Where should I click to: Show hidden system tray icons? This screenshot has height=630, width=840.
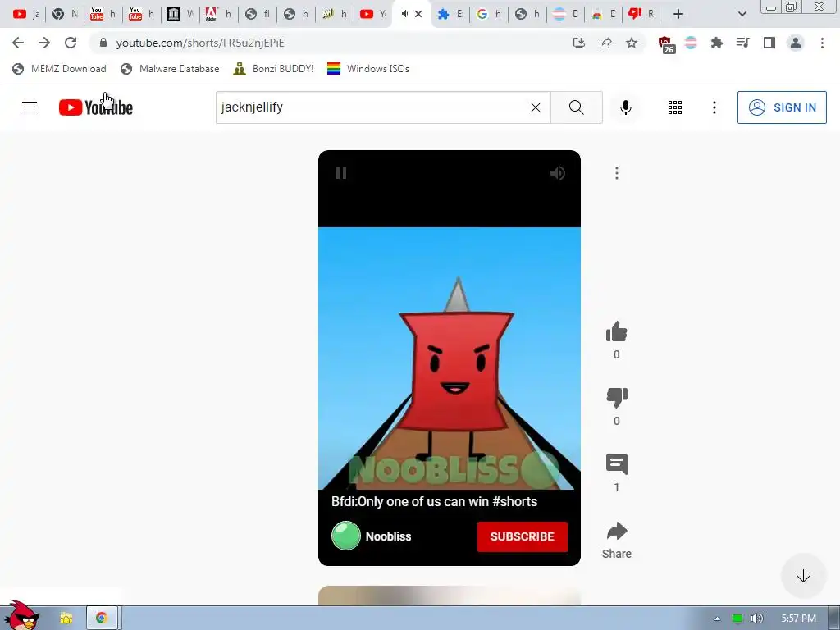(717, 619)
